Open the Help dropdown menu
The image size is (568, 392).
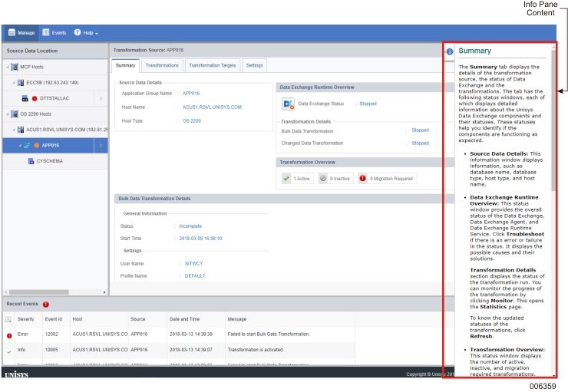pos(86,32)
